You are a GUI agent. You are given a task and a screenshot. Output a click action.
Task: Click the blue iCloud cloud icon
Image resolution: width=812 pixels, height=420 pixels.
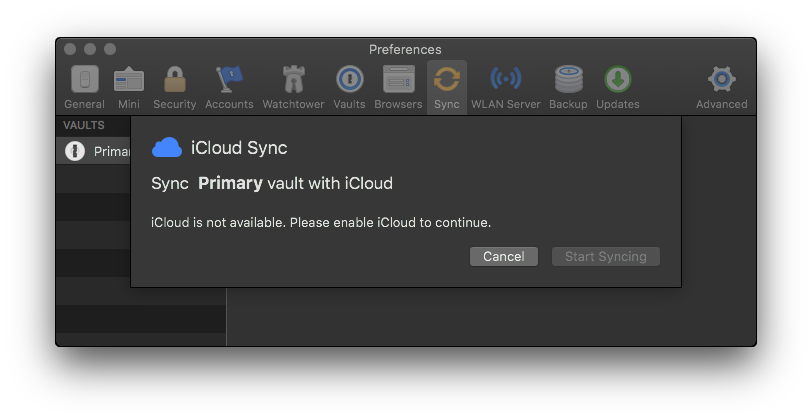pos(167,148)
